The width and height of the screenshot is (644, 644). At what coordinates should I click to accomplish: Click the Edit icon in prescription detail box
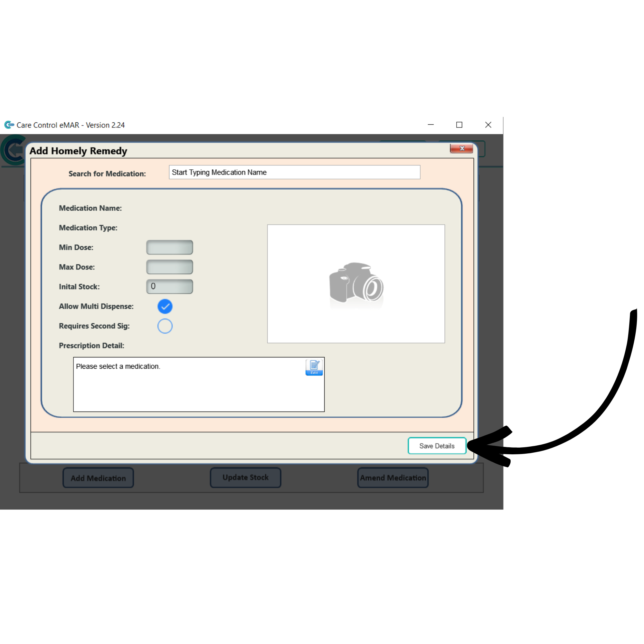[x=314, y=367]
